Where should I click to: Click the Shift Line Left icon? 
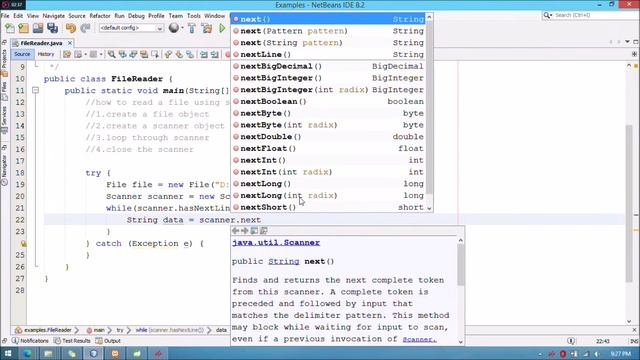[x=204, y=54]
